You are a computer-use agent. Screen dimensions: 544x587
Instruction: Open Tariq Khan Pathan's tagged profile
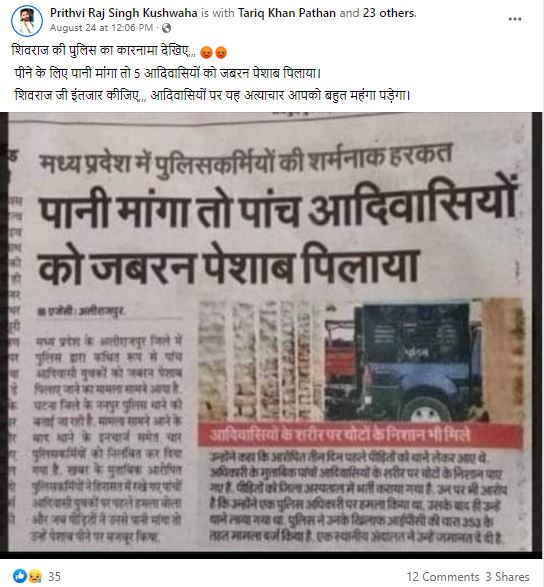pyautogui.click(x=287, y=13)
